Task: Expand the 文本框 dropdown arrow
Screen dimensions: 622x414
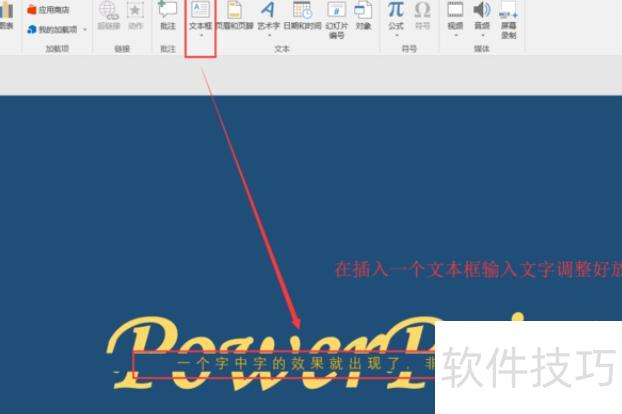Action: (x=201, y=36)
